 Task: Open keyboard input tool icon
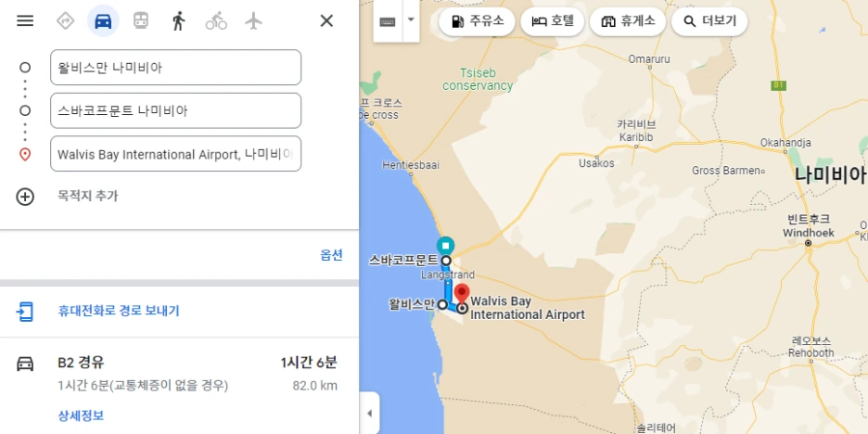pyautogui.click(x=388, y=21)
